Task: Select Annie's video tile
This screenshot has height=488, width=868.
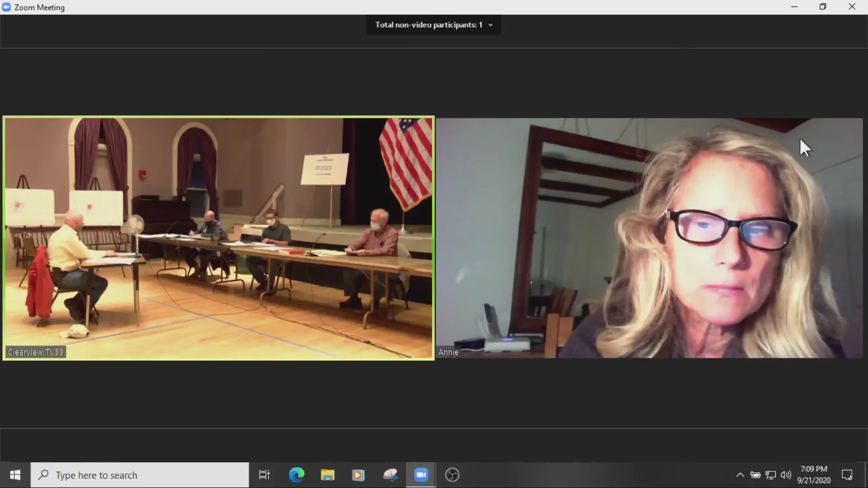Action: (649, 238)
